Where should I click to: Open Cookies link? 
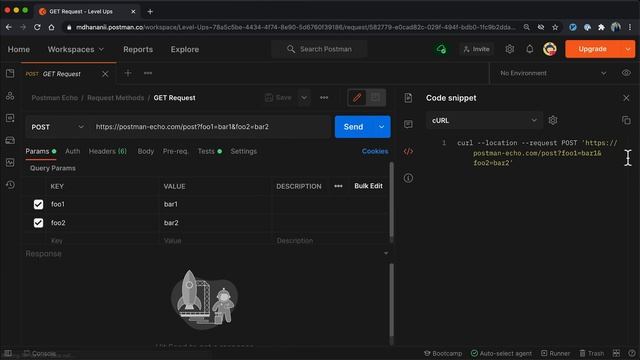click(x=375, y=151)
